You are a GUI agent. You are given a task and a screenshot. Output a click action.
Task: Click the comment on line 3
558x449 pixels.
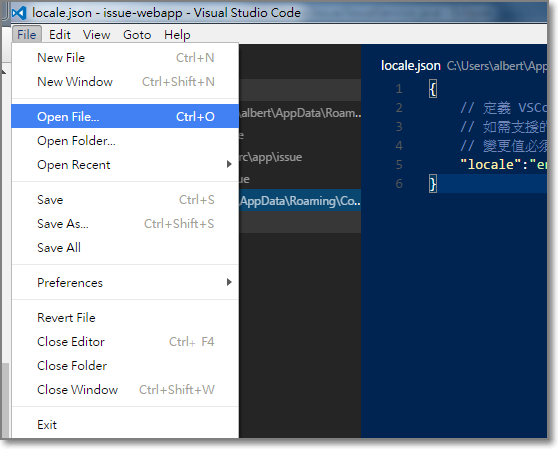[x=504, y=127]
